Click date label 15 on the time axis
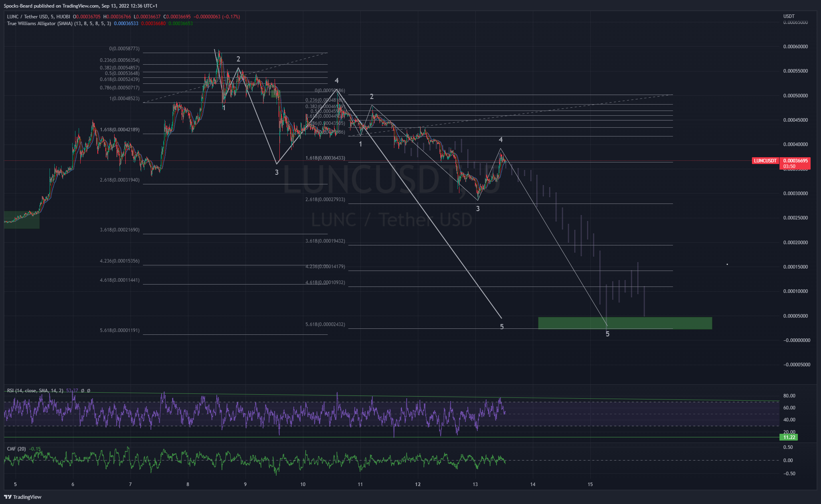This screenshot has width=821, height=504. (x=590, y=484)
